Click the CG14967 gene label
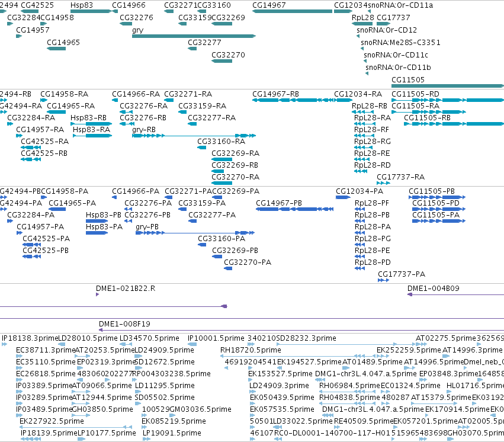Viewport: 504px width, 442px height. coord(269,5)
